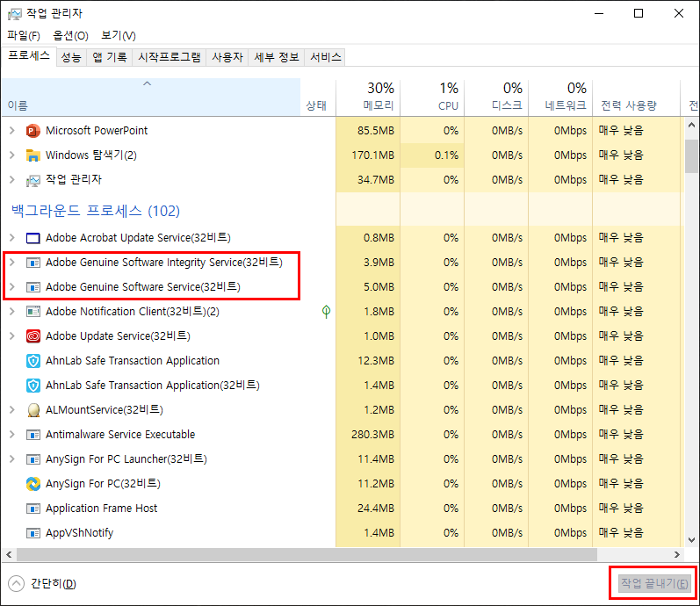Open the 파일(F) menu

pos(24,35)
